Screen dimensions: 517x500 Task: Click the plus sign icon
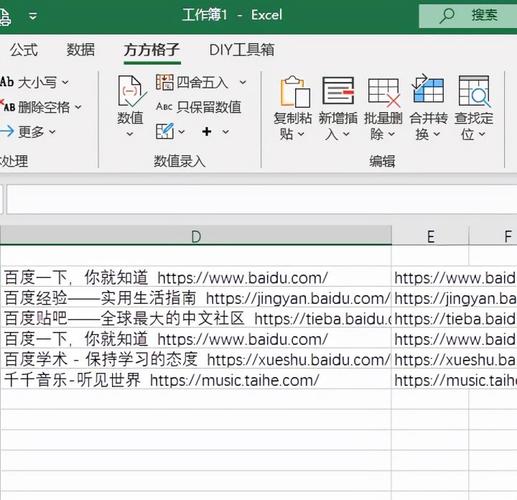207,131
